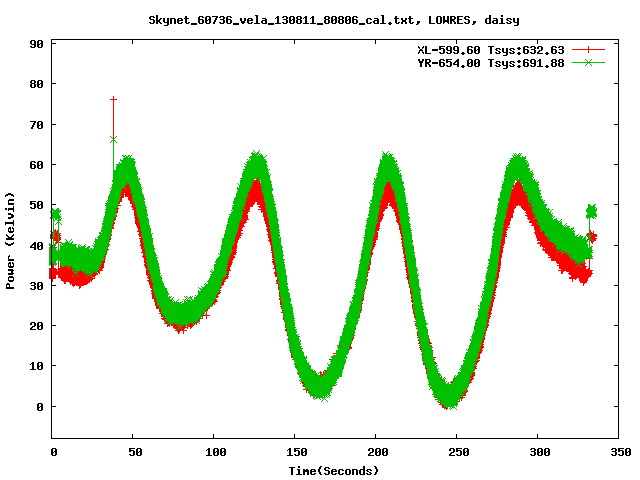This screenshot has width=640, height=480.
Task: Click the y-axis tick label 90
Action: click(36, 44)
